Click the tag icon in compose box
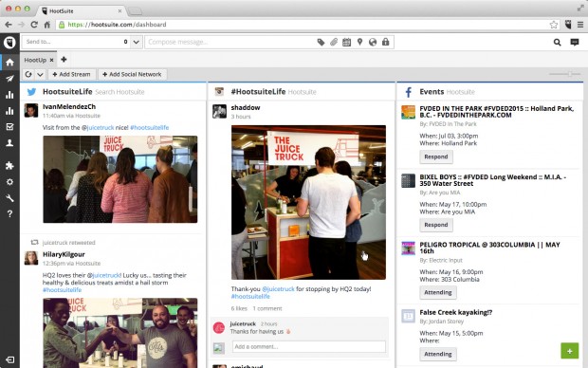This screenshot has width=588, height=368. [x=321, y=42]
